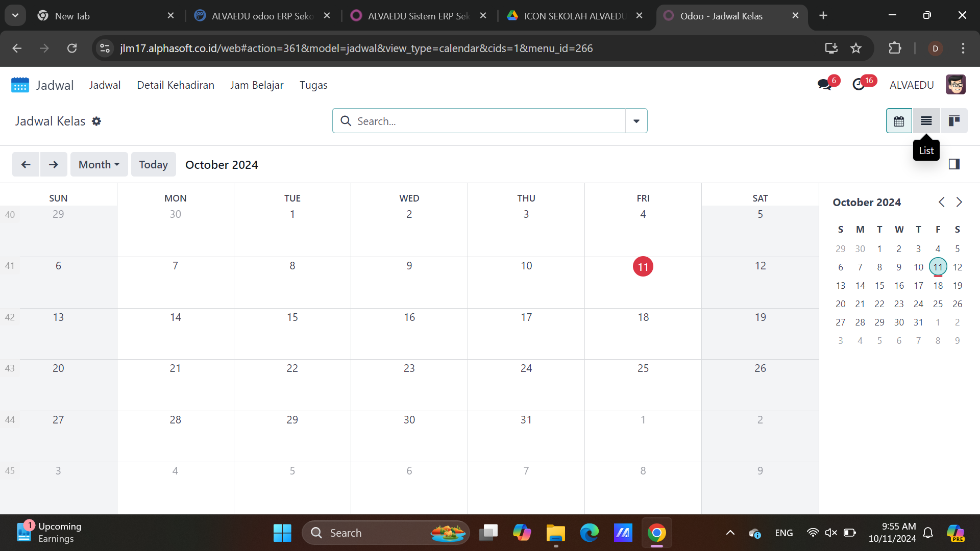The width and height of the screenshot is (980, 551).
Task: Go to next month using right arrow
Action: pyautogui.click(x=54, y=164)
